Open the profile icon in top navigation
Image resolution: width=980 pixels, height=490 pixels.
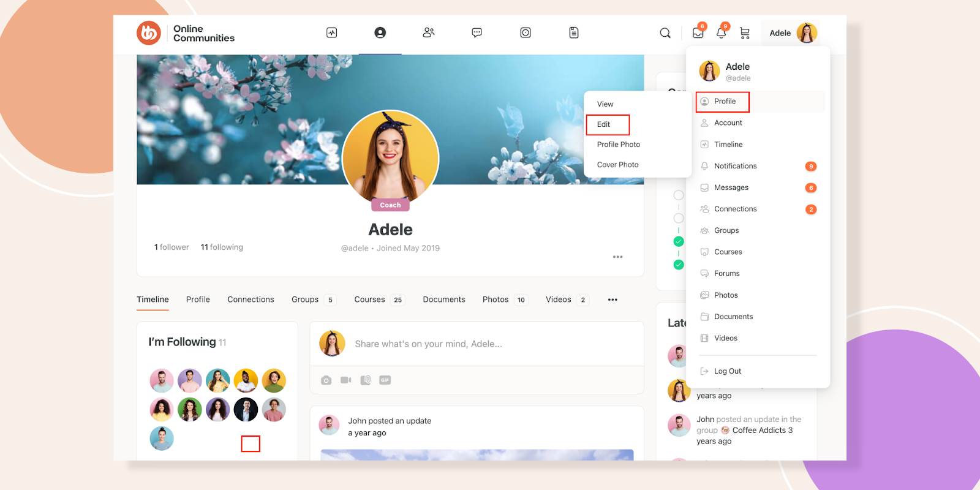380,32
